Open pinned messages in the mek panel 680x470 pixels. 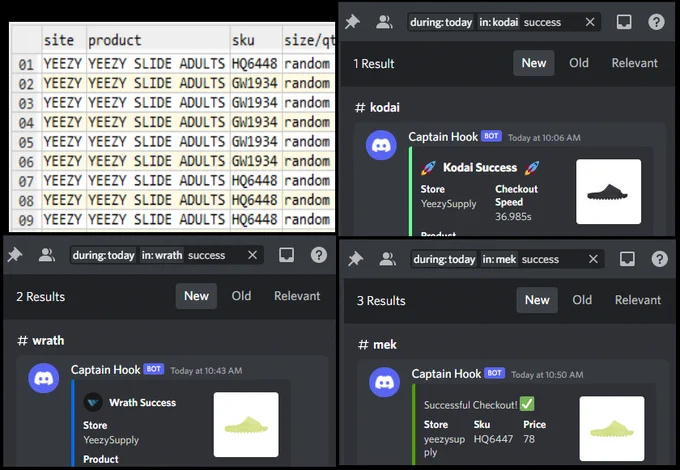(356, 259)
